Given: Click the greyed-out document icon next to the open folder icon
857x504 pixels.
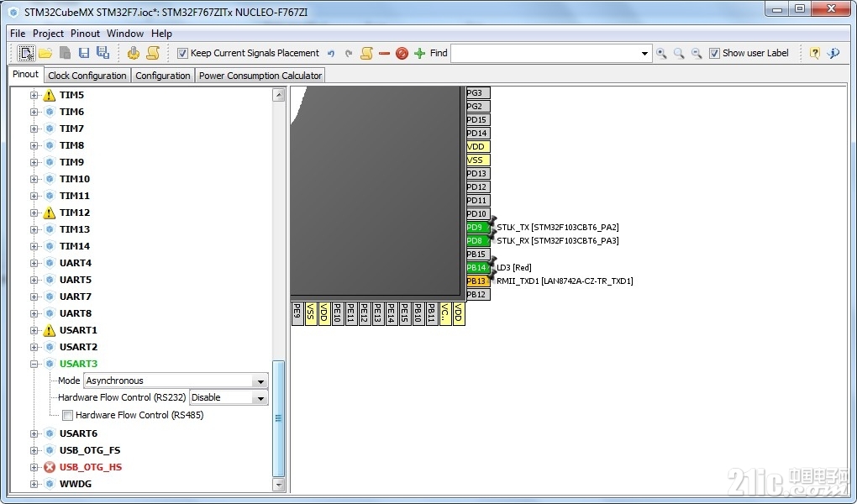Looking at the screenshot, I should [x=65, y=53].
